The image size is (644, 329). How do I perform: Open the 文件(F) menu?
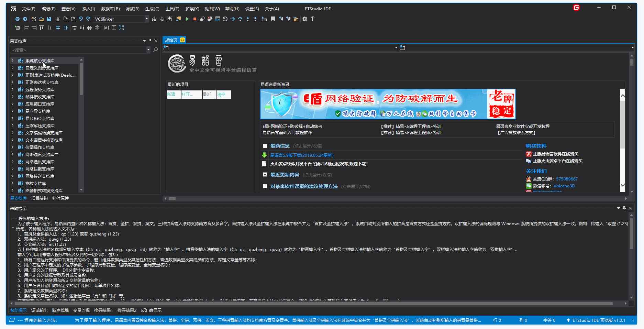point(29,9)
